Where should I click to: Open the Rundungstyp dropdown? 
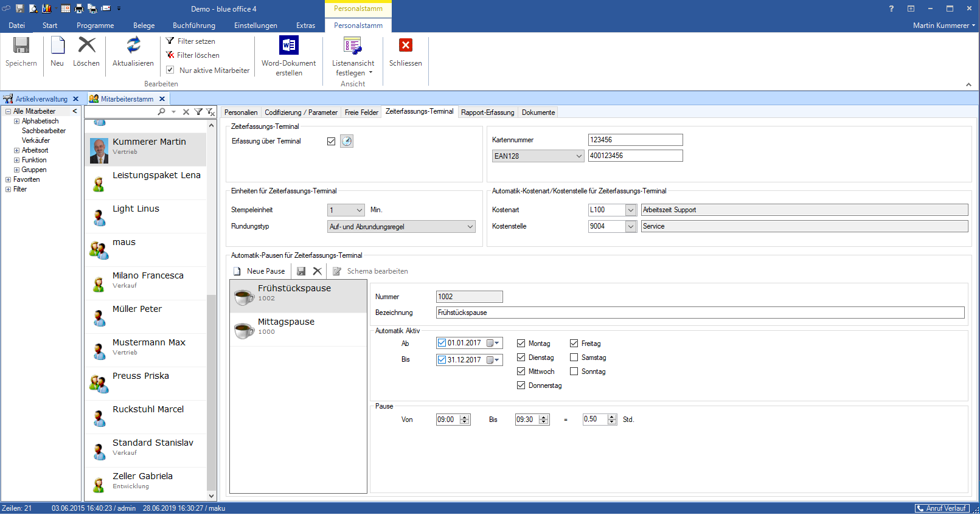pos(470,227)
